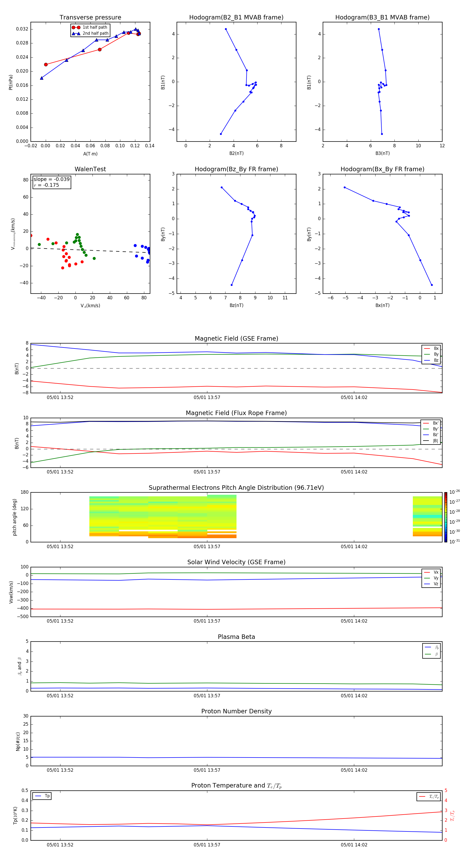This screenshot has height=868, width=473.
Task: Click the "WalenTest" plot title
Action: coord(90,169)
